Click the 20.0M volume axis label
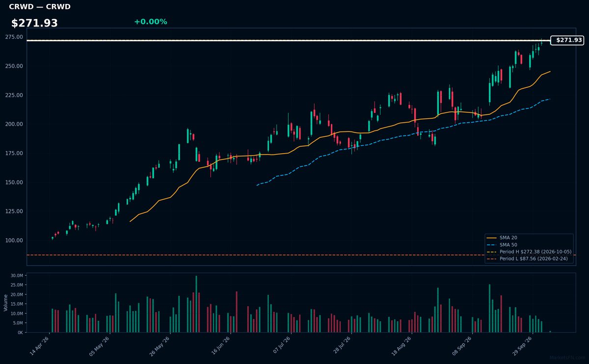Screen dimensions: 589x364 tap(17, 294)
